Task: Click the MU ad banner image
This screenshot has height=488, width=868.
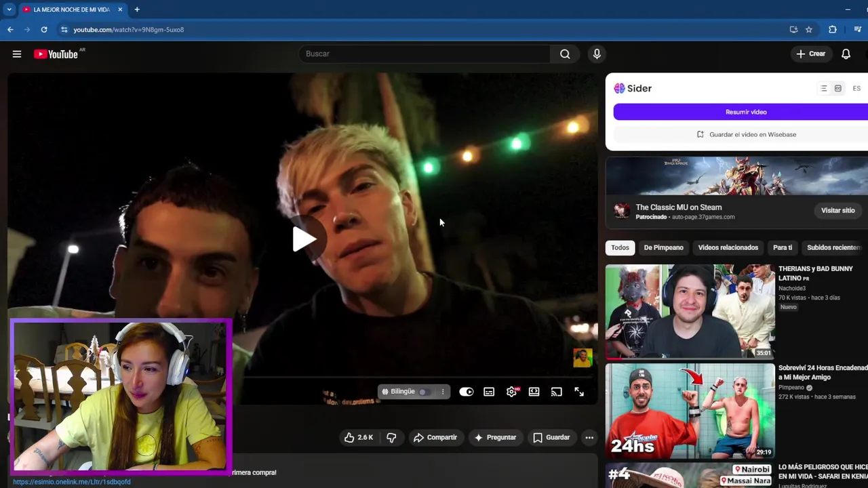Action: [x=736, y=176]
